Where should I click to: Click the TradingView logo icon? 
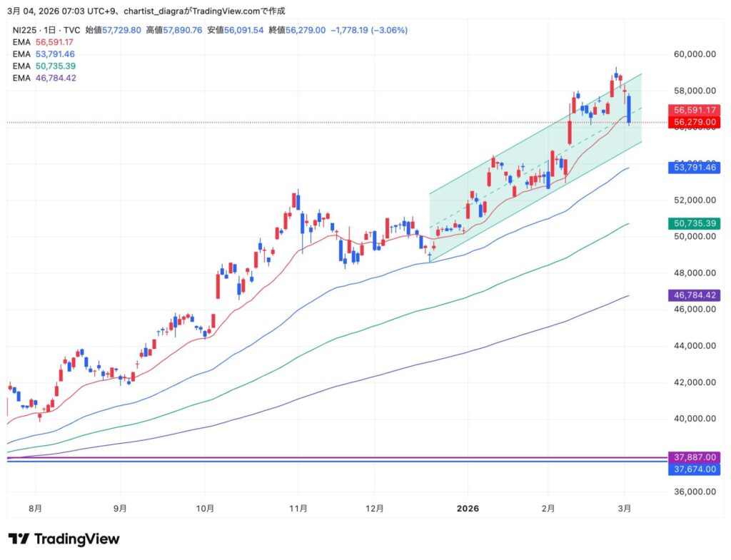coord(19,539)
